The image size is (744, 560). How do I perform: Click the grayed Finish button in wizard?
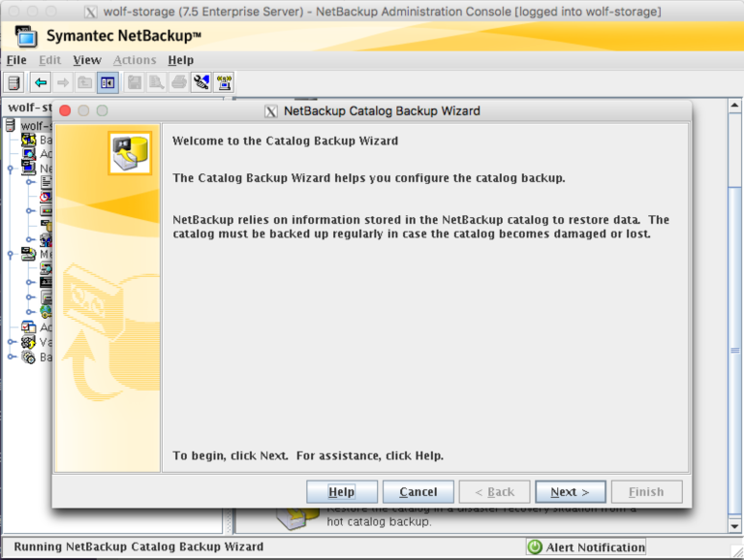point(647,491)
